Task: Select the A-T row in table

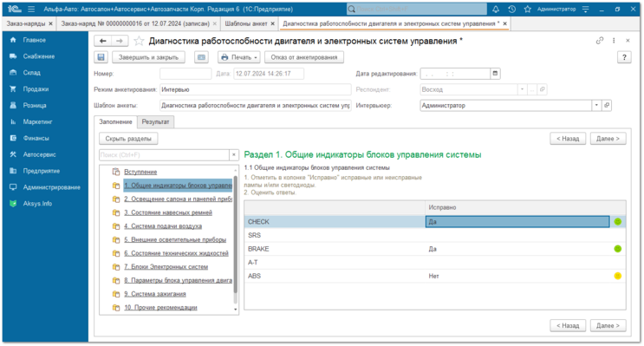Action: pyautogui.click(x=435, y=262)
